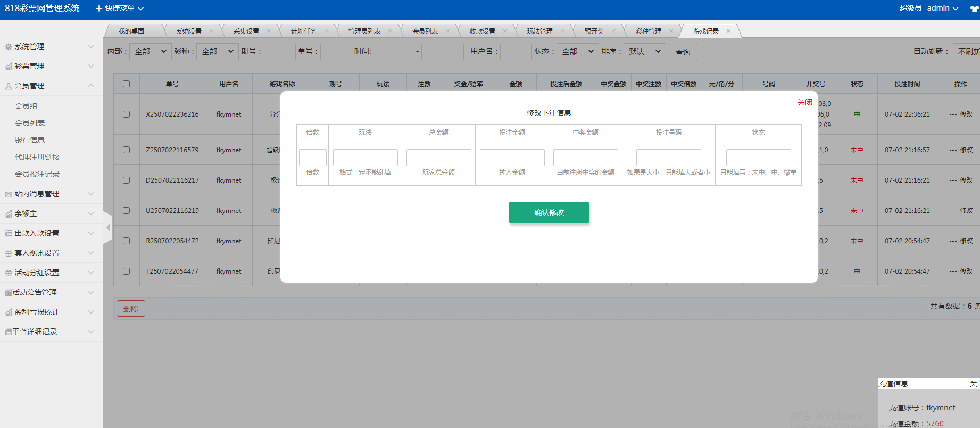Click the 站内消息管理 envelope icon

point(9,194)
